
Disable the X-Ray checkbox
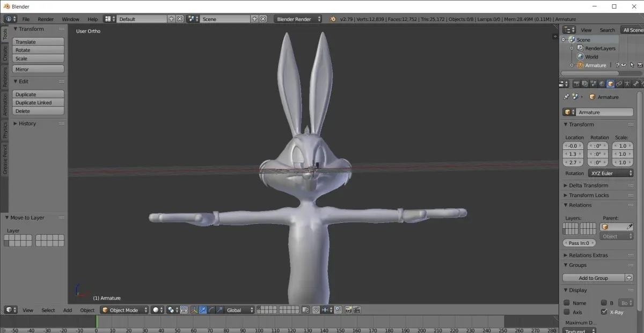click(x=604, y=312)
